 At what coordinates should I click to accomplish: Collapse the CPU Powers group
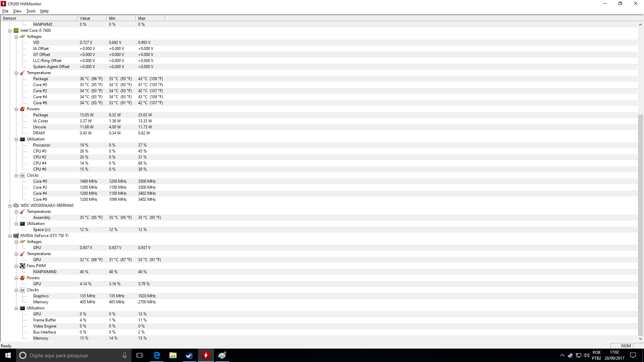tap(16, 109)
